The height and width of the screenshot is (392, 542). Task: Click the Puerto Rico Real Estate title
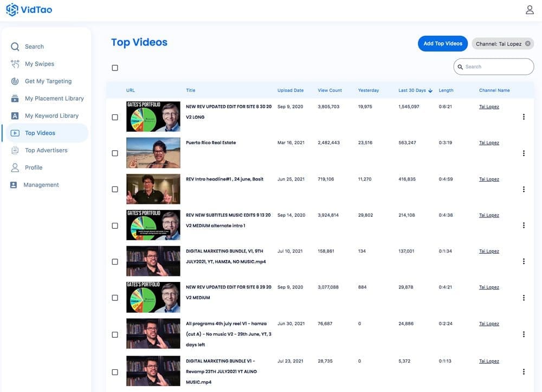point(211,143)
